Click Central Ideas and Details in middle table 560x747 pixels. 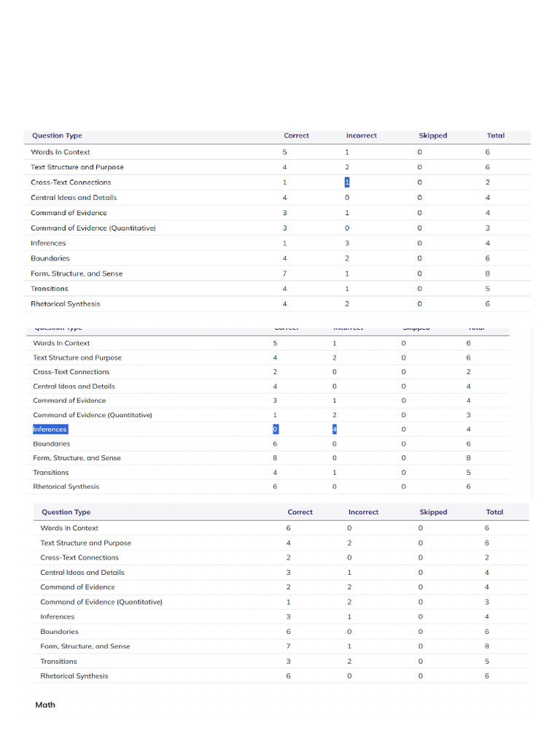(74, 387)
